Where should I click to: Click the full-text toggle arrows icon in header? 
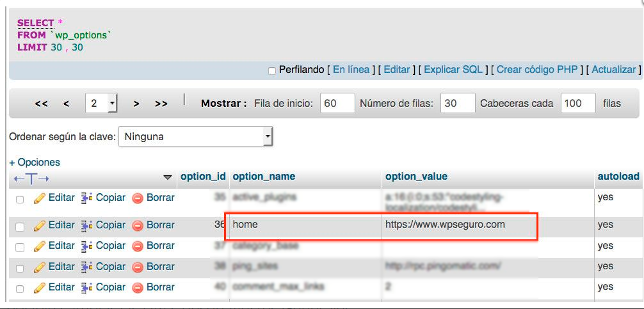[x=31, y=177]
